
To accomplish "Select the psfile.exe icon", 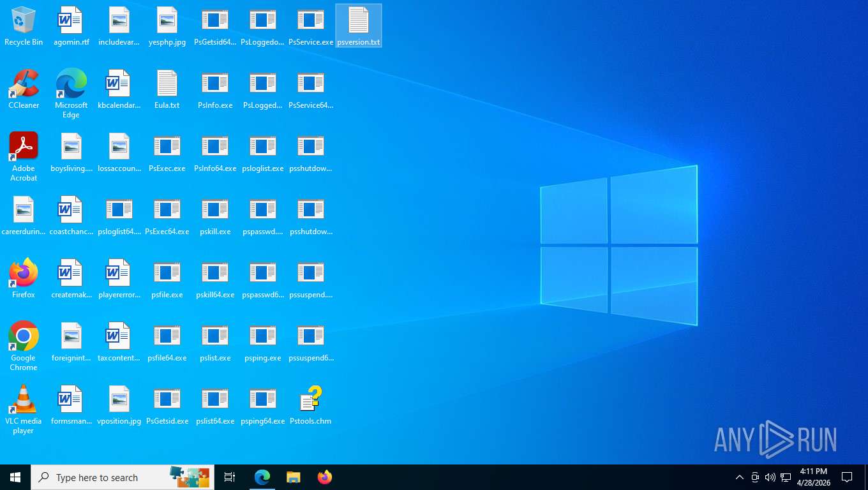I will [x=167, y=279].
